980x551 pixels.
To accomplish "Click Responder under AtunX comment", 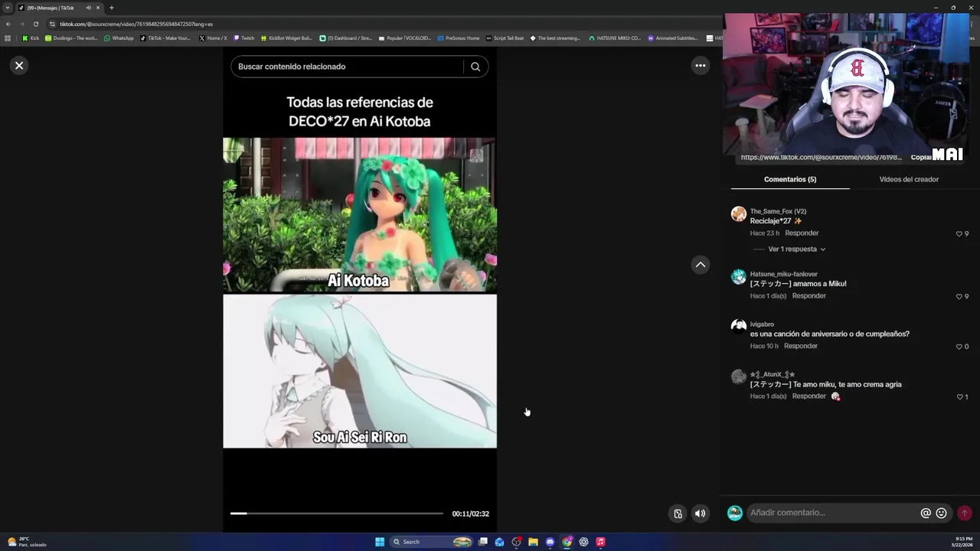I will (x=809, y=396).
